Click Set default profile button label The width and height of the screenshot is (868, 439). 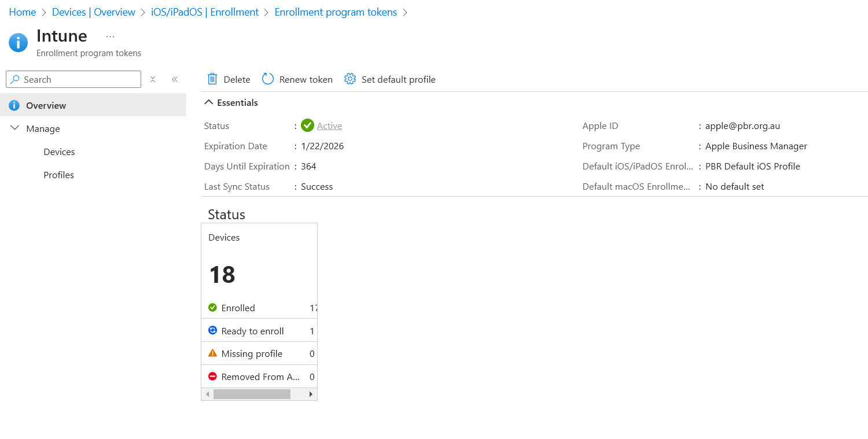(399, 79)
